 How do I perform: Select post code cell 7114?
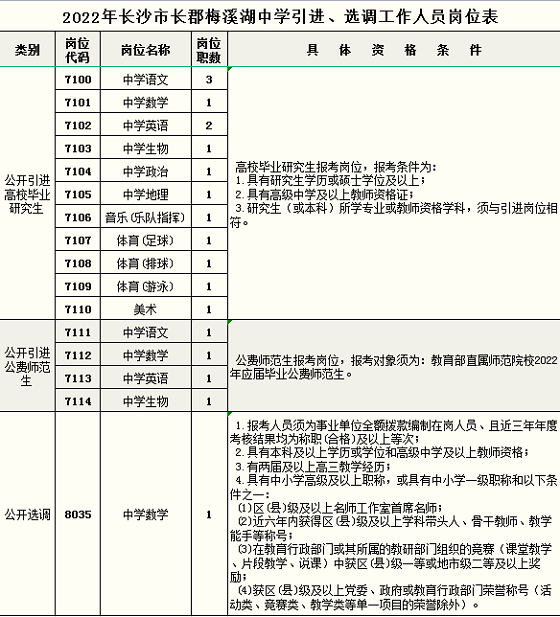(78, 401)
